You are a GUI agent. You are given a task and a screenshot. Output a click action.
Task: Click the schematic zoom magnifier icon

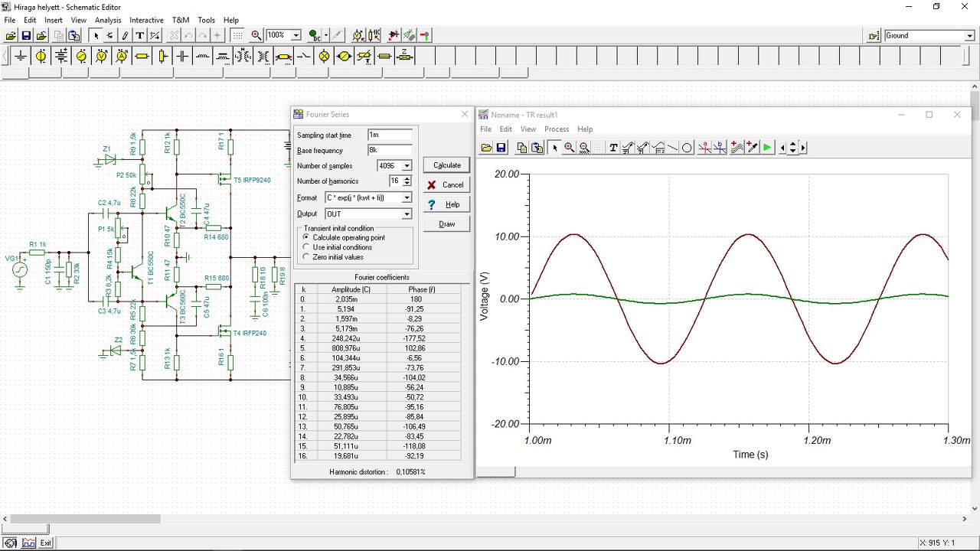point(256,35)
